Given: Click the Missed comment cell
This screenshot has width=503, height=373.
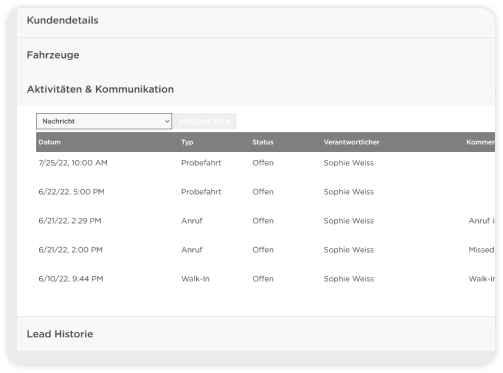Looking at the screenshot, I should click(481, 250).
